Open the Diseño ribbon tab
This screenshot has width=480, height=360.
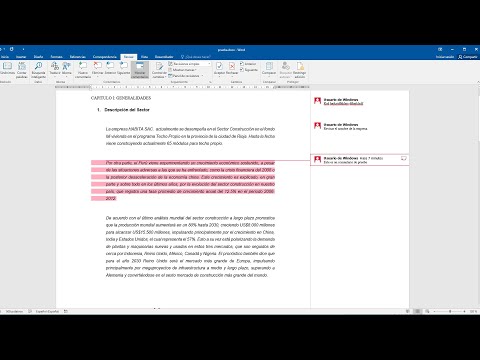(38, 57)
